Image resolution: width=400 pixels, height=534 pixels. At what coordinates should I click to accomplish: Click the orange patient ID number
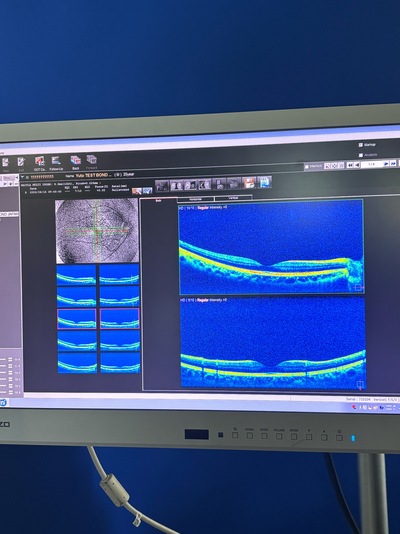coord(42,177)
